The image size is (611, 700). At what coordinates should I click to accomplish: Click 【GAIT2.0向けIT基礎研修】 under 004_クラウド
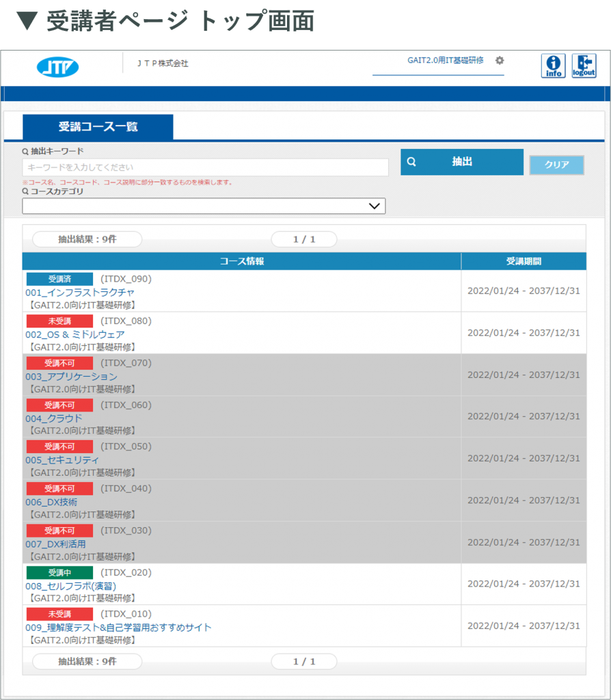point(81,431)
